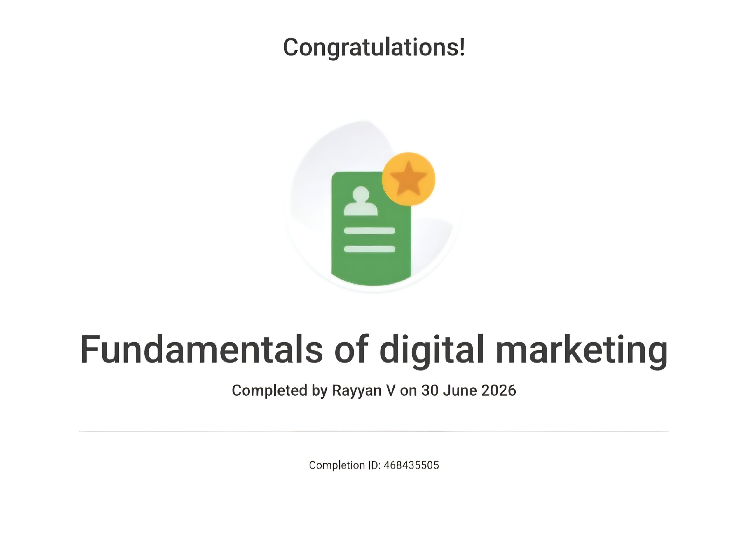
Task: Click the upper white line on the card
Action: pyautogui.click(x=369, y=231)
